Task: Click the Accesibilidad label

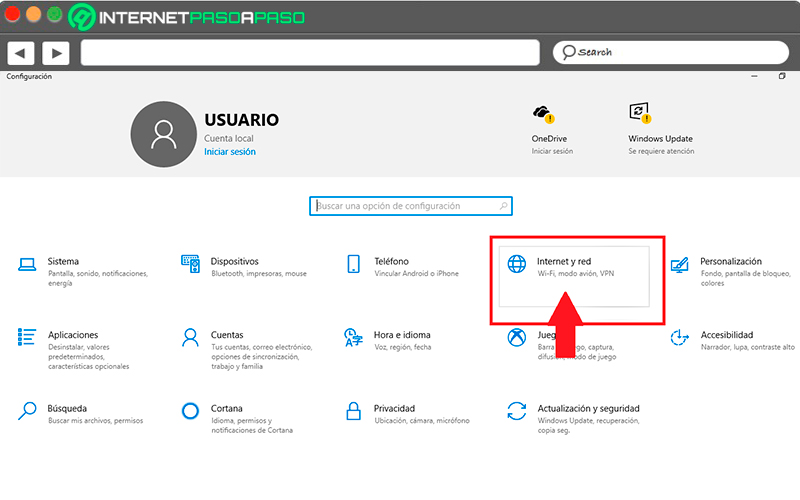Action: [727, 335]
